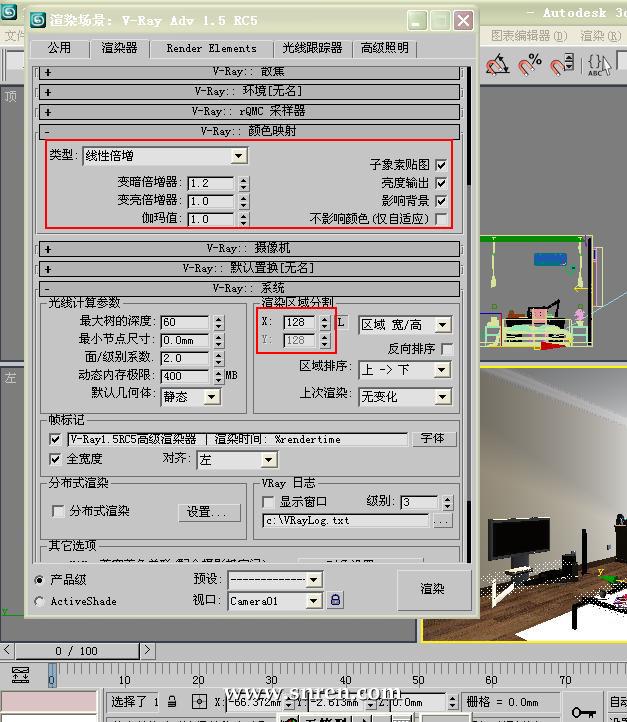The image size is (627, 722).
Task: Click the 级别 field showing 3
Action: pyautogui.click(x=419, y=502)
